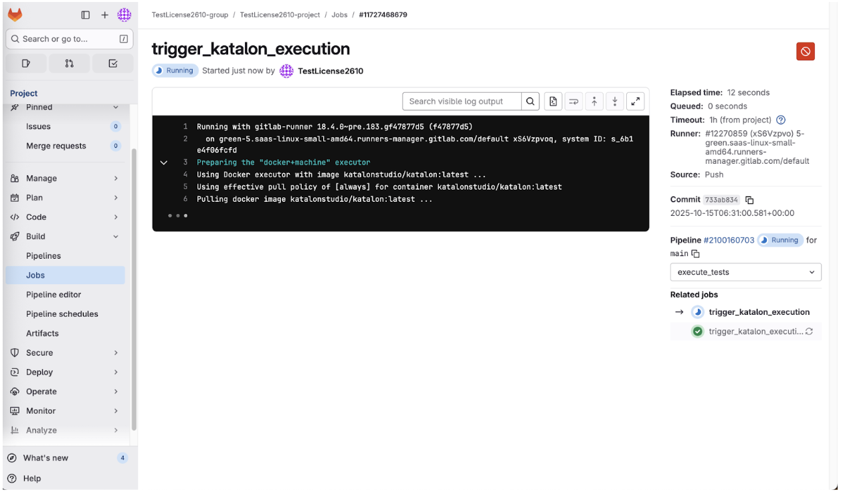843x504 pixels.
Task: Collapse the docker+machine executor log section
Action: pyautogui.click(x=164, y=162)
